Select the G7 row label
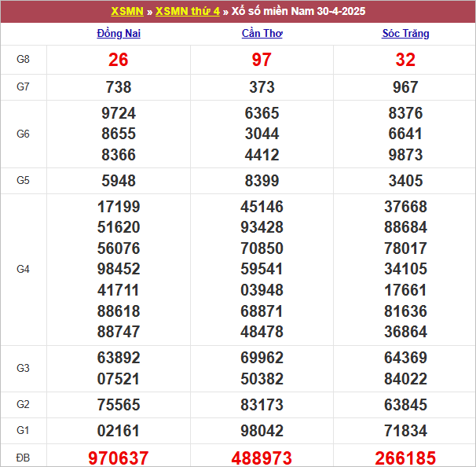 tap(24, 87)
